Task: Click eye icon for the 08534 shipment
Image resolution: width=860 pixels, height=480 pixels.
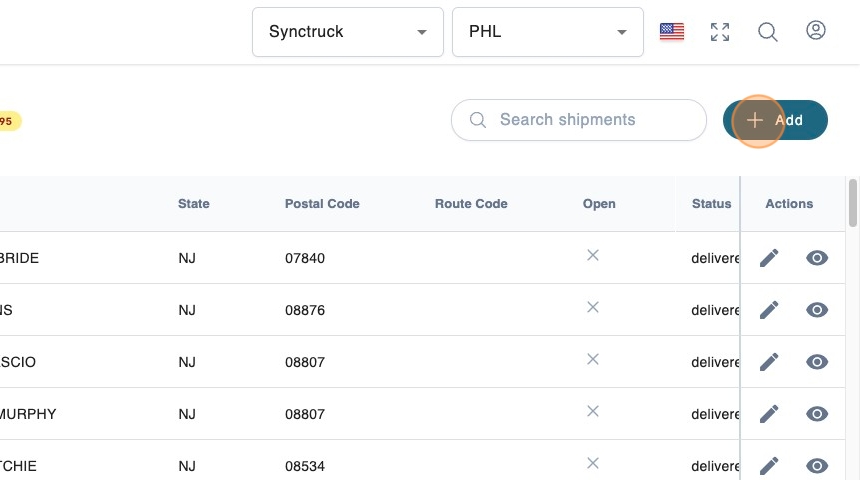Action: click(817, 465)
